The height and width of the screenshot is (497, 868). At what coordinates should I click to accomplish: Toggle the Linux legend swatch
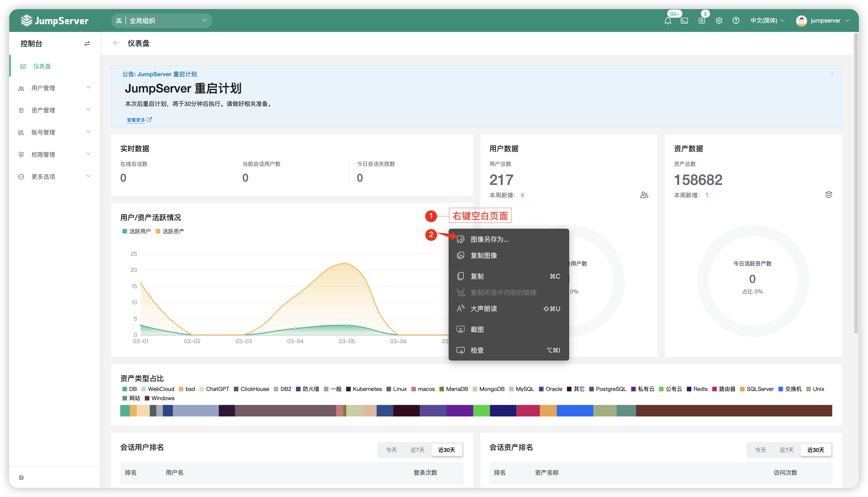tap(388, 389)
